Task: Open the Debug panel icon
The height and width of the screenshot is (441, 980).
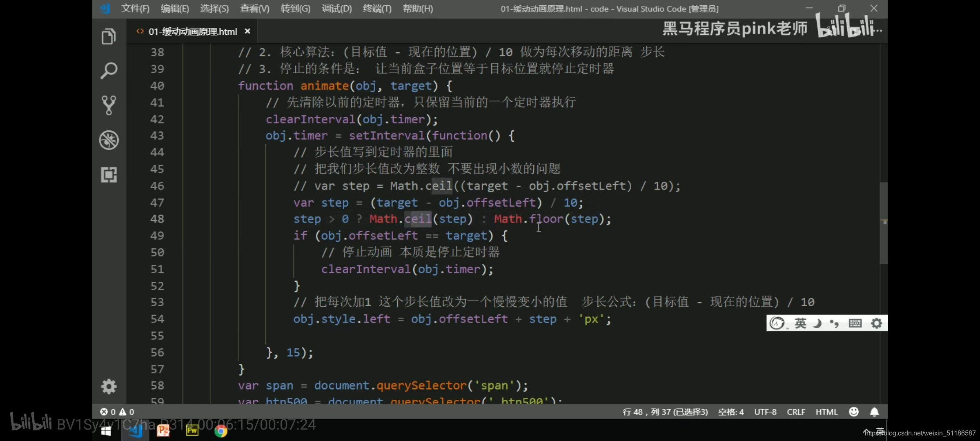Action: (x=109, y=140)
